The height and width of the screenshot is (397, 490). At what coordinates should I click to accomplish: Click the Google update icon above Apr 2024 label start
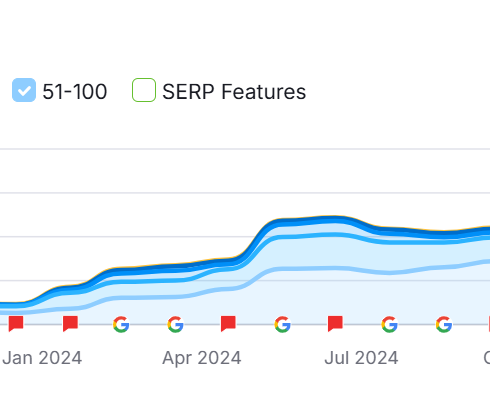(175, 324)
